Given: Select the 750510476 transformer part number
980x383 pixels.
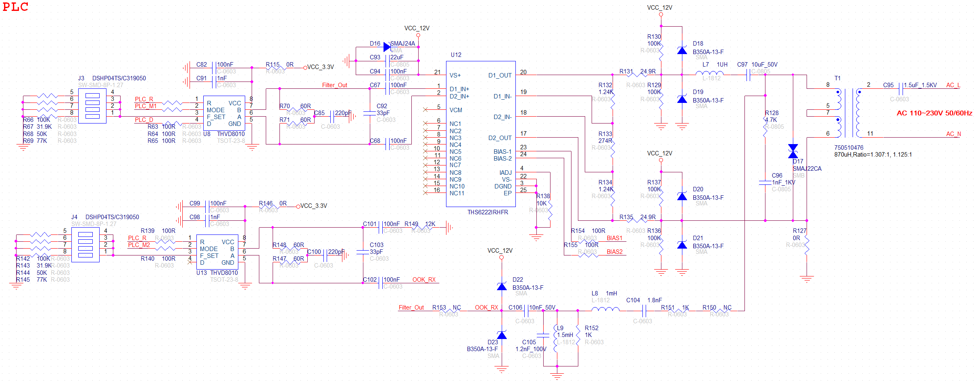Looking at the screenshot, I should (x=849, y=148).
